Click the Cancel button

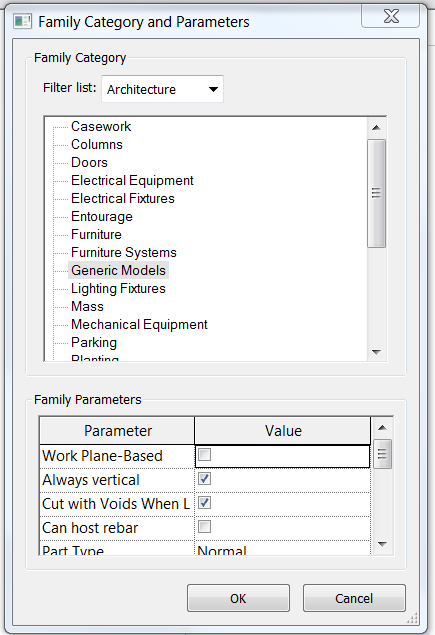click(354, 598)
